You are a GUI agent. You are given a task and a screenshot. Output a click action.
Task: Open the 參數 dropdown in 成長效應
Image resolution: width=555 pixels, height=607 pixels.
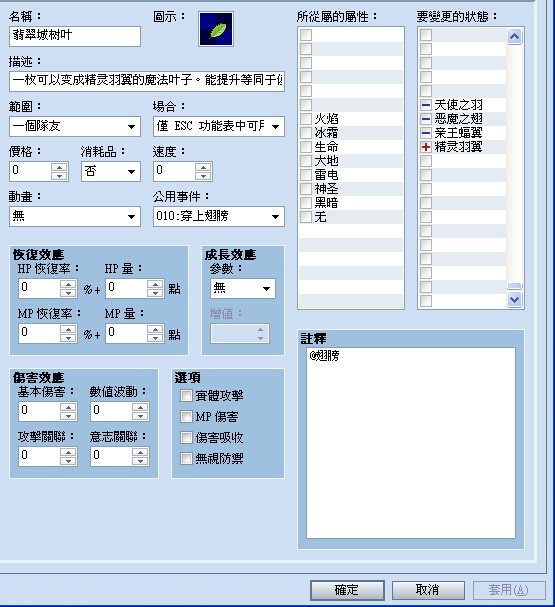(243, 288)
